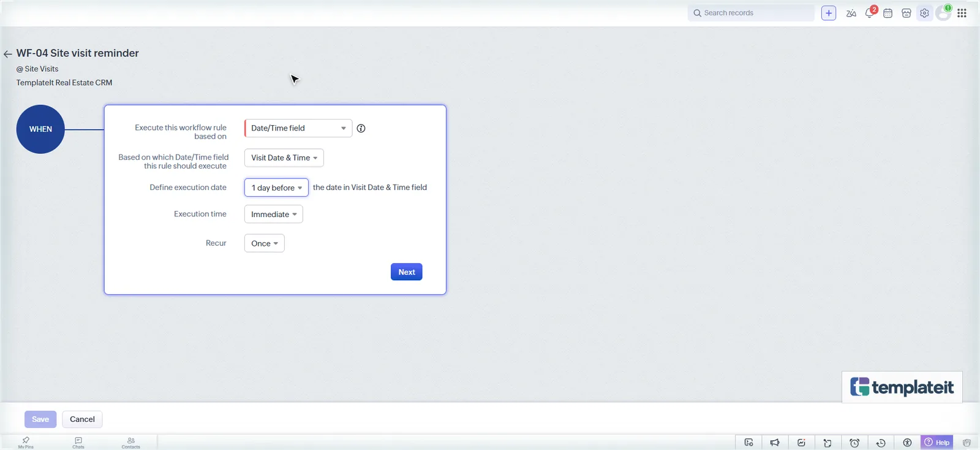Go back using the arrow beside WF-04
This screenshot has height=450, width=980.
coord(8,54)
